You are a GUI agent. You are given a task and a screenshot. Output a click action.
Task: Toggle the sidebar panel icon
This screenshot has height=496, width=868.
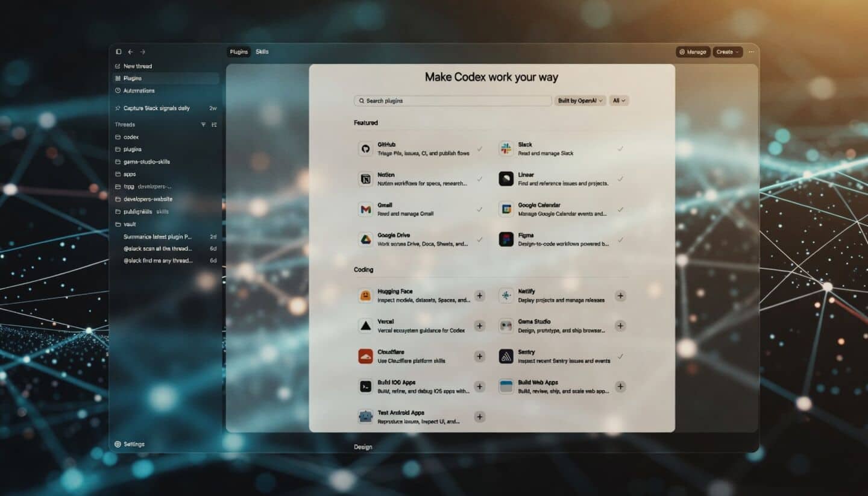tap(119, 52)
